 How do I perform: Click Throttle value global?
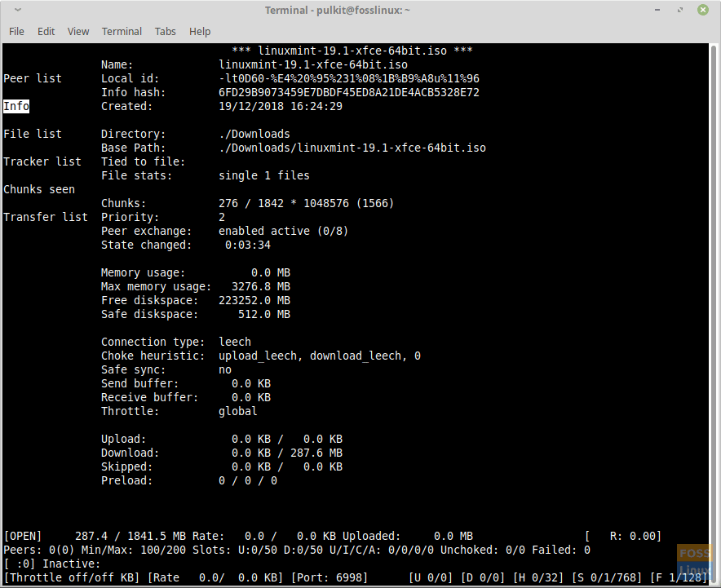pyautogui.click(x=237, y=412)
